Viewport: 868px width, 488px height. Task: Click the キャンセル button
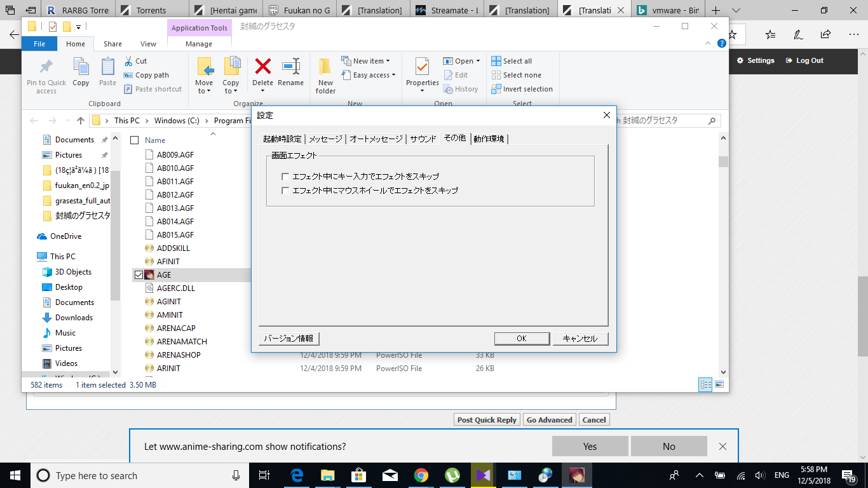pos(580,339)
